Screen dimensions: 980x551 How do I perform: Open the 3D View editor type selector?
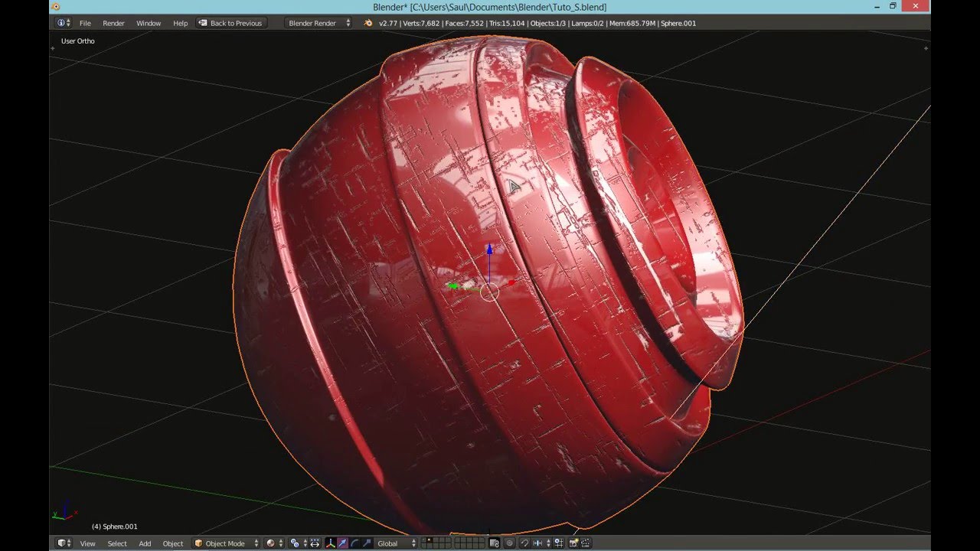[x=64, y=543]
